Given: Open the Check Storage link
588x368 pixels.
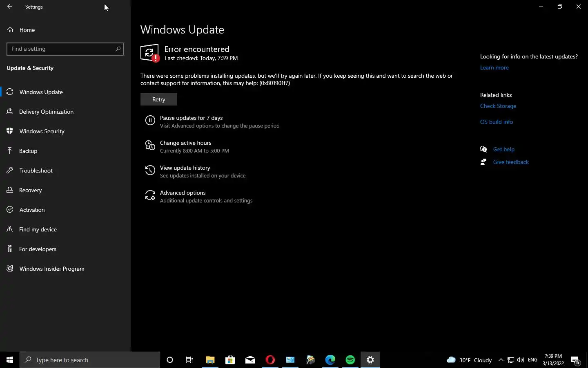Looking at the screenshot, I should tap(498, 106).
